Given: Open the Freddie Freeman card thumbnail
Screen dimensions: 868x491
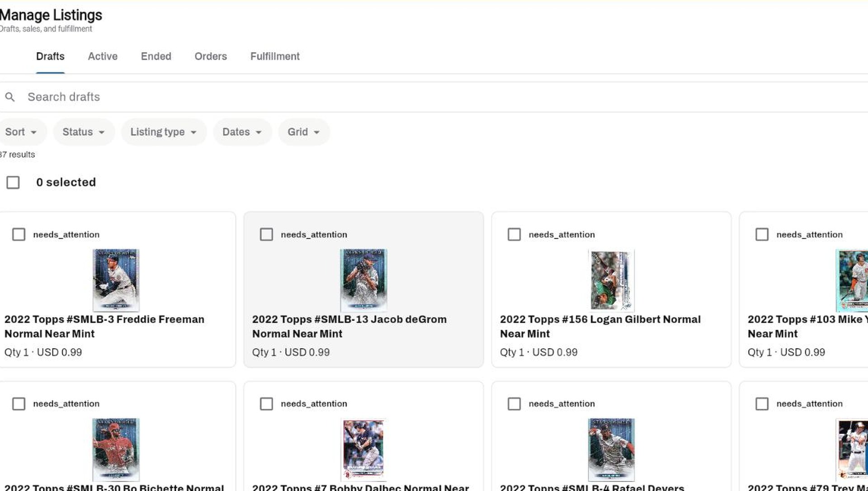Looking at the screenshot, I should tap(116, 280).
